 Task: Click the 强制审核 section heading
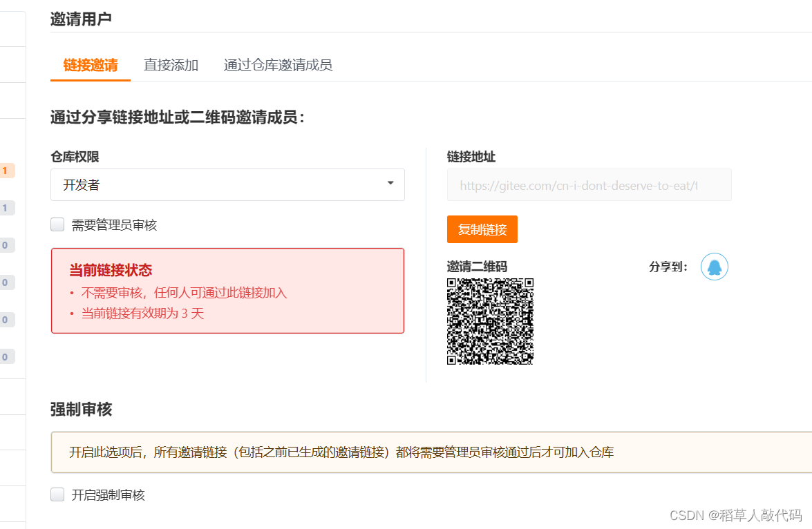coord(82,410)
